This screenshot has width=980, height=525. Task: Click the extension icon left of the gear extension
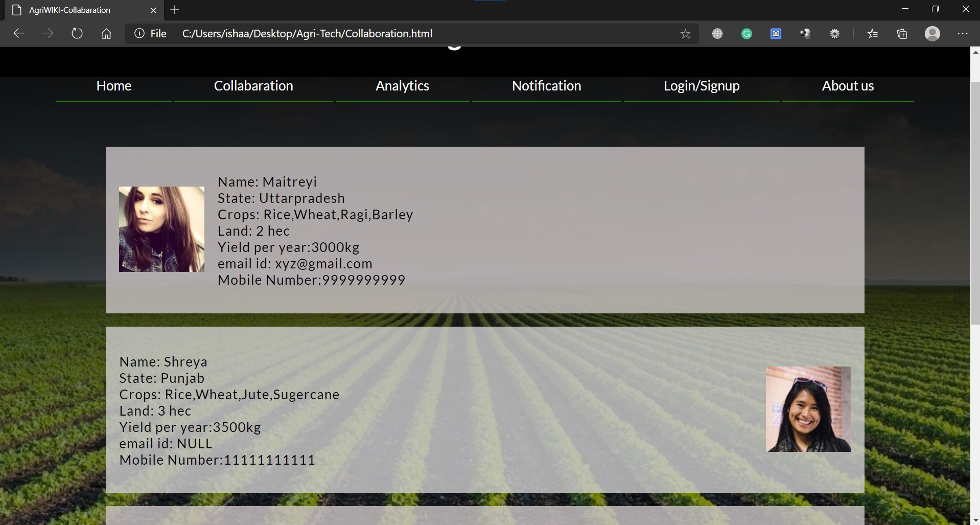click(805, 34)
